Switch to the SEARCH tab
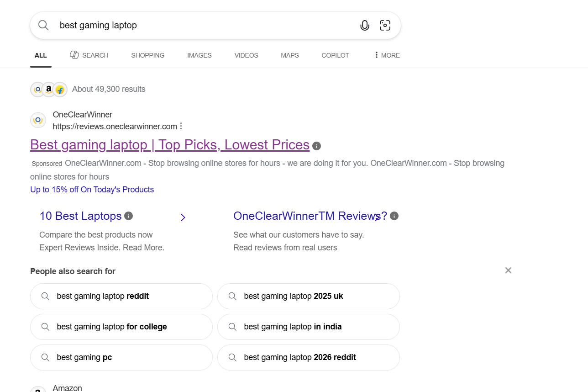Screen dimensions: 588x392 (x=89, y=55)
